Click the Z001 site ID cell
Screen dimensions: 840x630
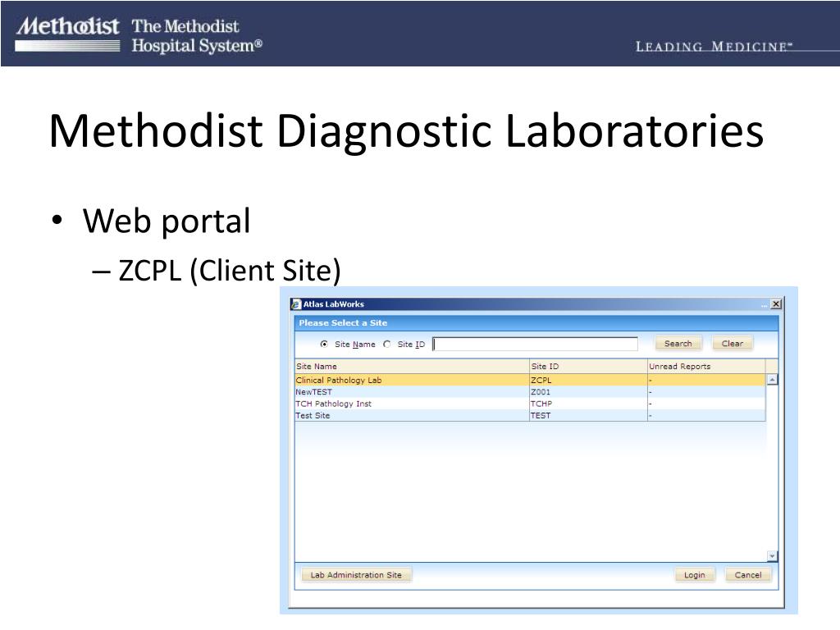click(588, 391)
